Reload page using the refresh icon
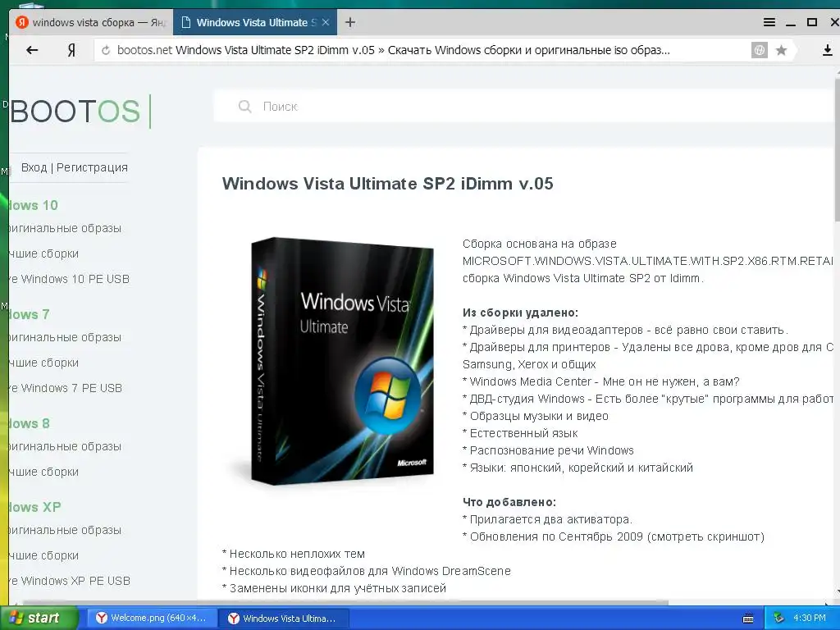 [106, 50]
